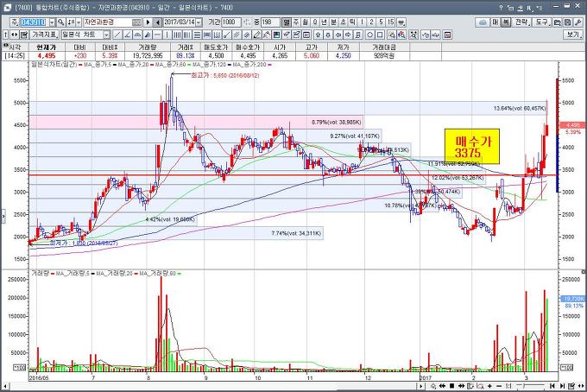Select the 15 interval button
587x392 pixels.
pos(391,22)
